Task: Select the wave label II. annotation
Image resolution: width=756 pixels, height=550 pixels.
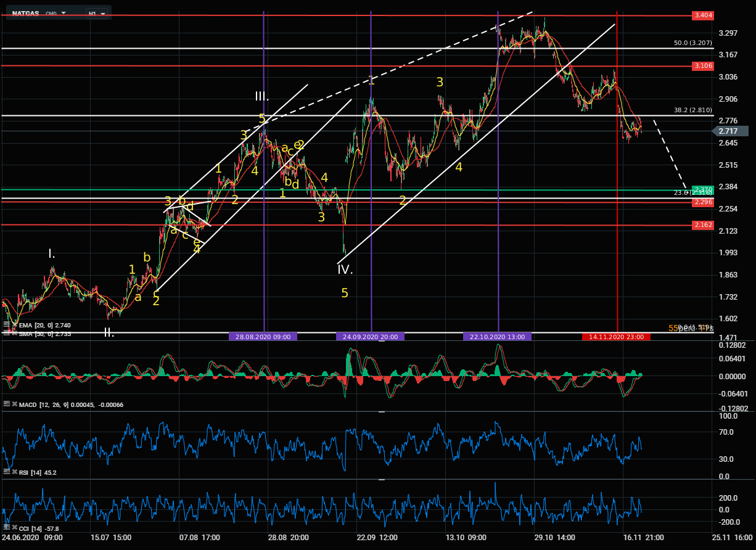Action: pyautogui.click(x=109, y=332)
